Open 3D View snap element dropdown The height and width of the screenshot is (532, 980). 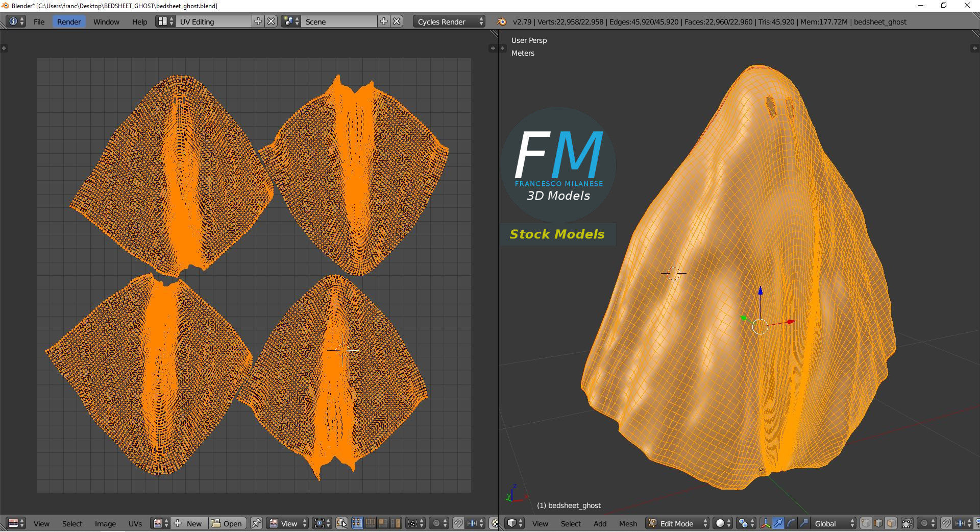click(963, 523)
